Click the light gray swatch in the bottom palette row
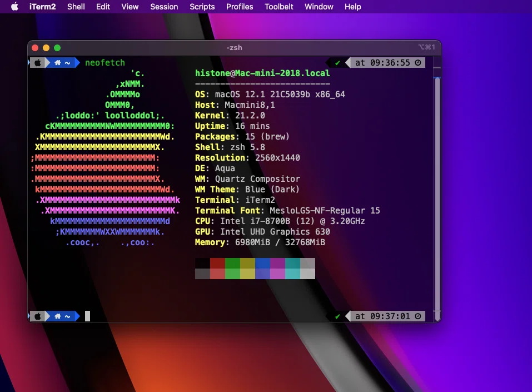This screenshot has width=532, height=392. click(307, 274)
